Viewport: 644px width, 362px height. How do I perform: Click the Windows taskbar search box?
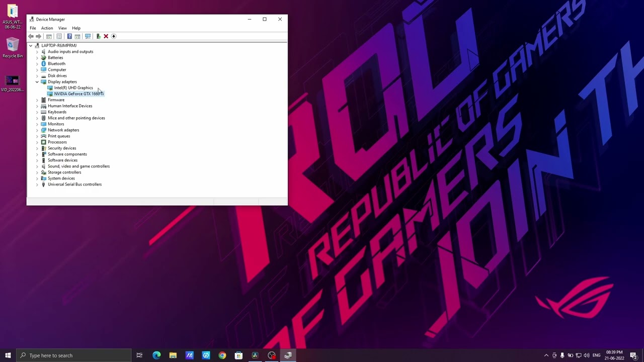[73, 355]
